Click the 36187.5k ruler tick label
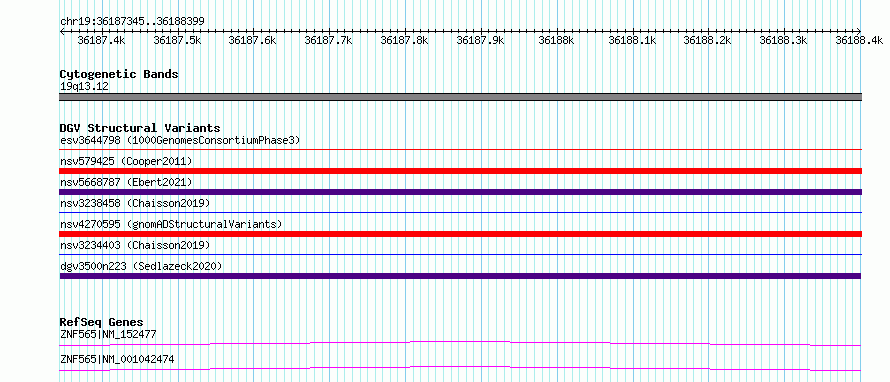The width and height of the screenshot is (890, 382). pyautogui.click(x=178, y=40)
